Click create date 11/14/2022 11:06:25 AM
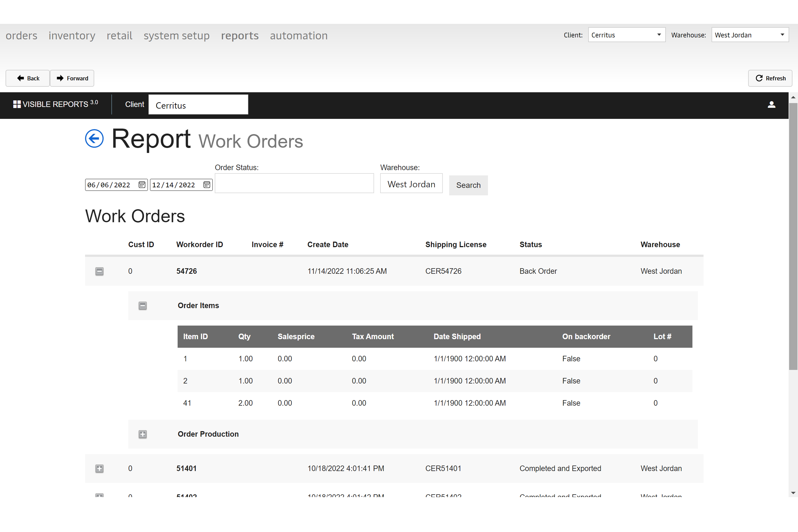 click(347, 271)
